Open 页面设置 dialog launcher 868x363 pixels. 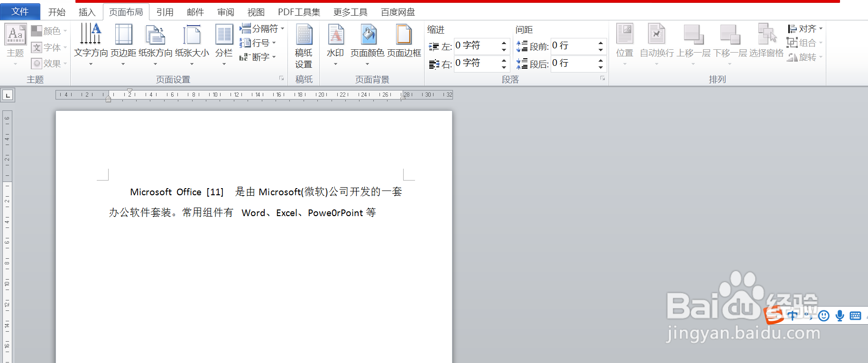click(281, 79)
